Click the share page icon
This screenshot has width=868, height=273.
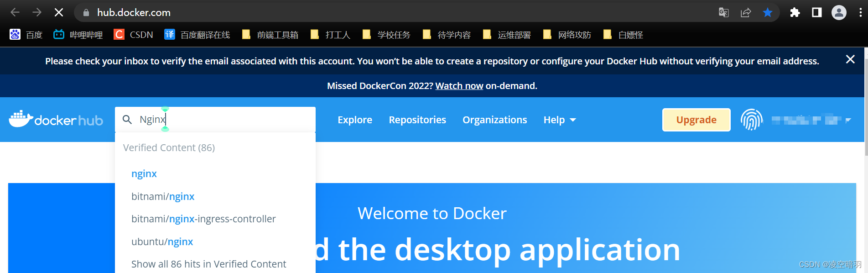[746, 13]
